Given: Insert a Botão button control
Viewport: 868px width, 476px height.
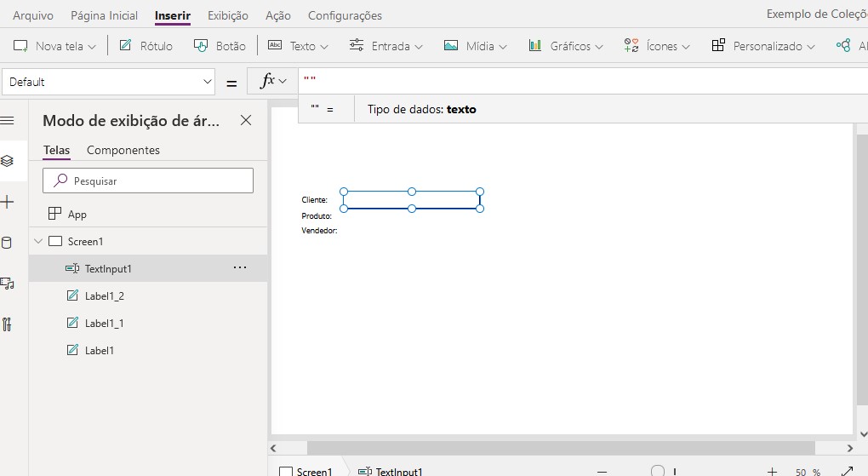Looking at the screenshot, I should (220, 46).
